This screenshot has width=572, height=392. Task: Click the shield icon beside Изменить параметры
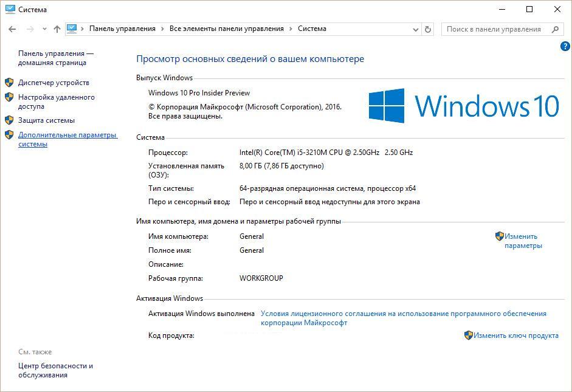coord(500,236)
